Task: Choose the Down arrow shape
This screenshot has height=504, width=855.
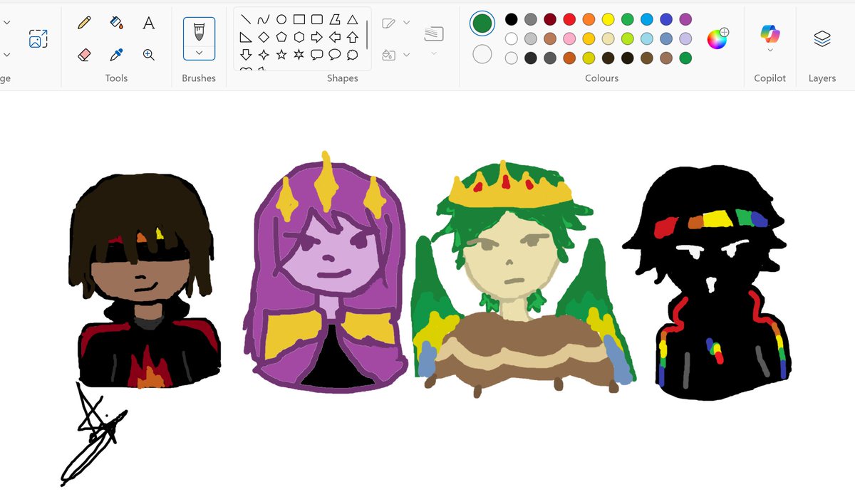Action: (x=246, y=55)
